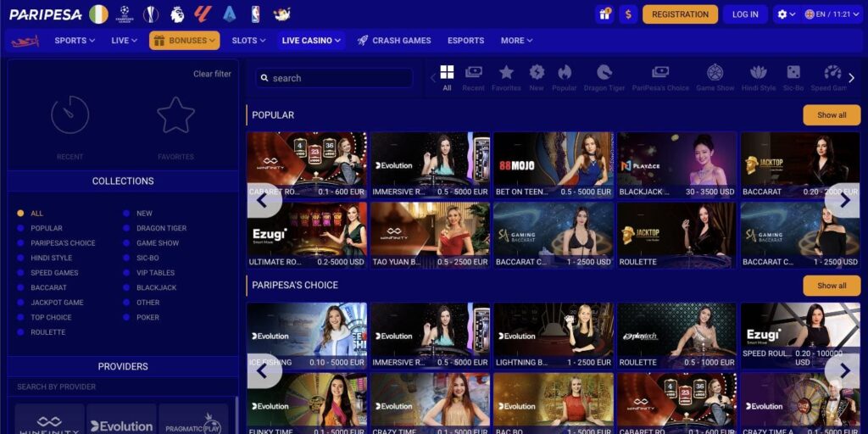Click the REGISTRATION button

pos(681,14)
